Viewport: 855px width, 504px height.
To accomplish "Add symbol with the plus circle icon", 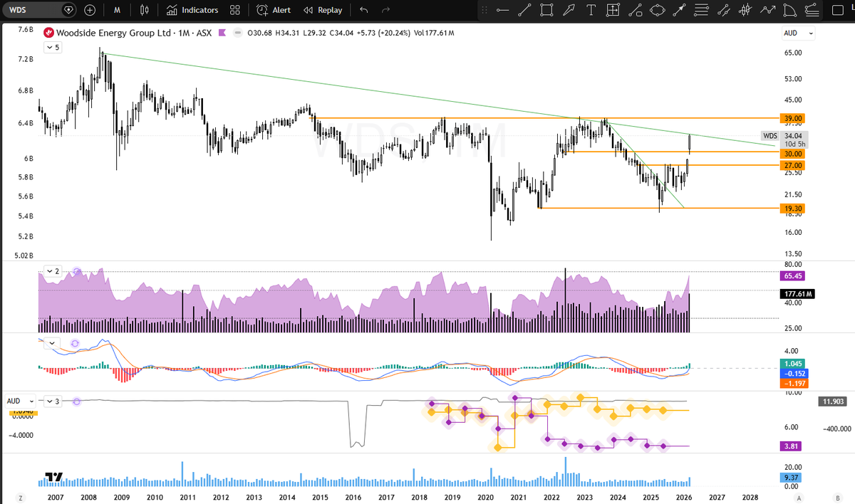I will point(90,10).
